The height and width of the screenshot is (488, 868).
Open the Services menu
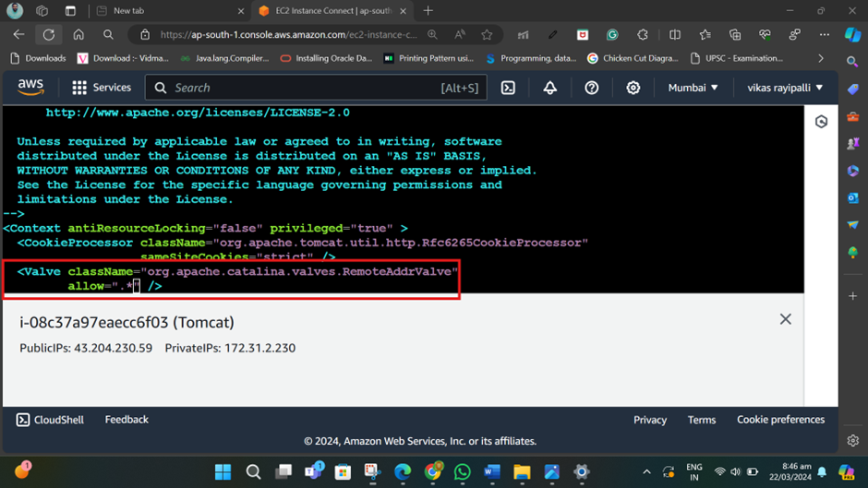(102, 88)
